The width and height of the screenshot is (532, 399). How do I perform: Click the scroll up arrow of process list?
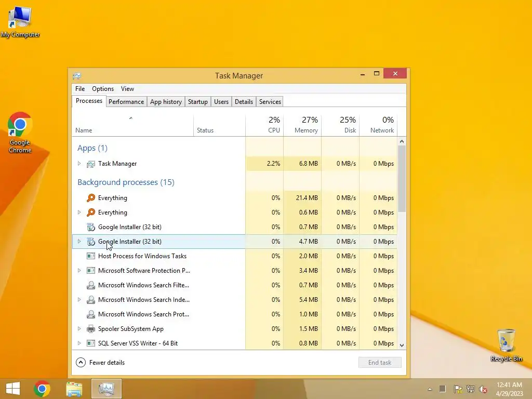[402, 141]
